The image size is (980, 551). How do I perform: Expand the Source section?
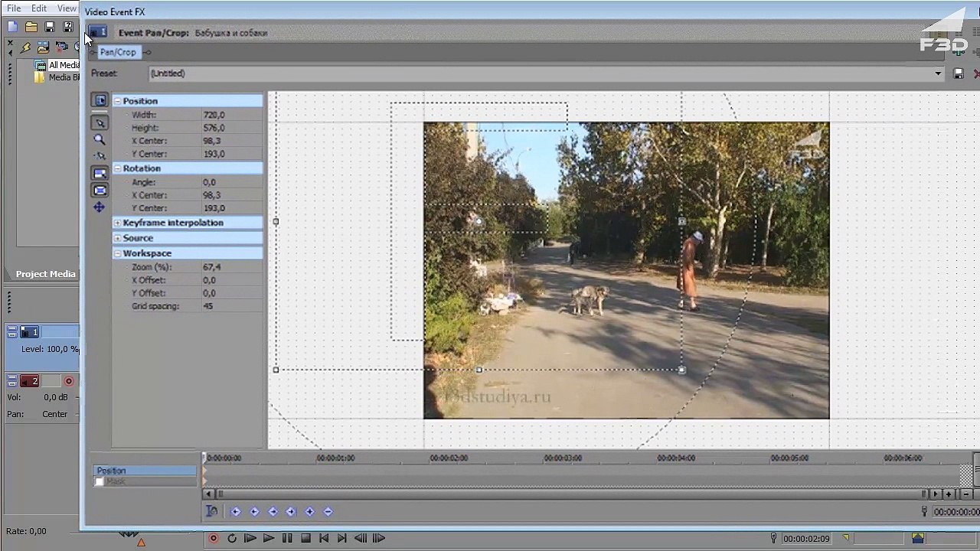click(118, 238)
